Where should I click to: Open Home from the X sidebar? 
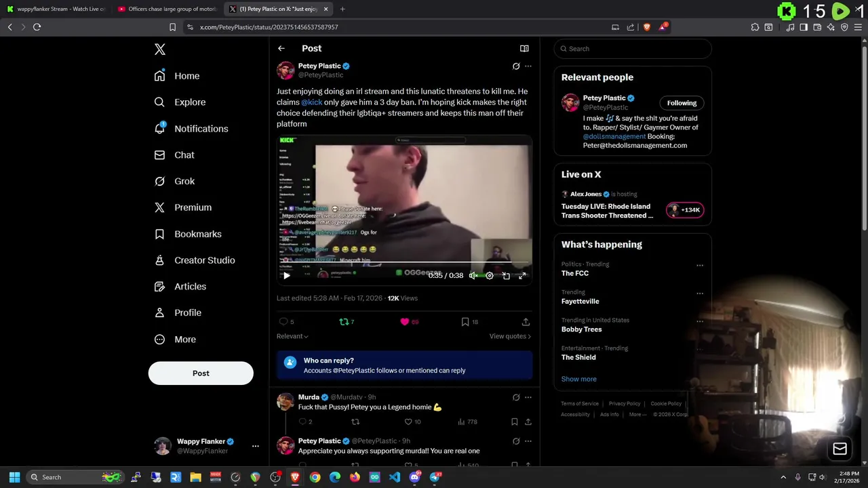(x=177, y=76)
